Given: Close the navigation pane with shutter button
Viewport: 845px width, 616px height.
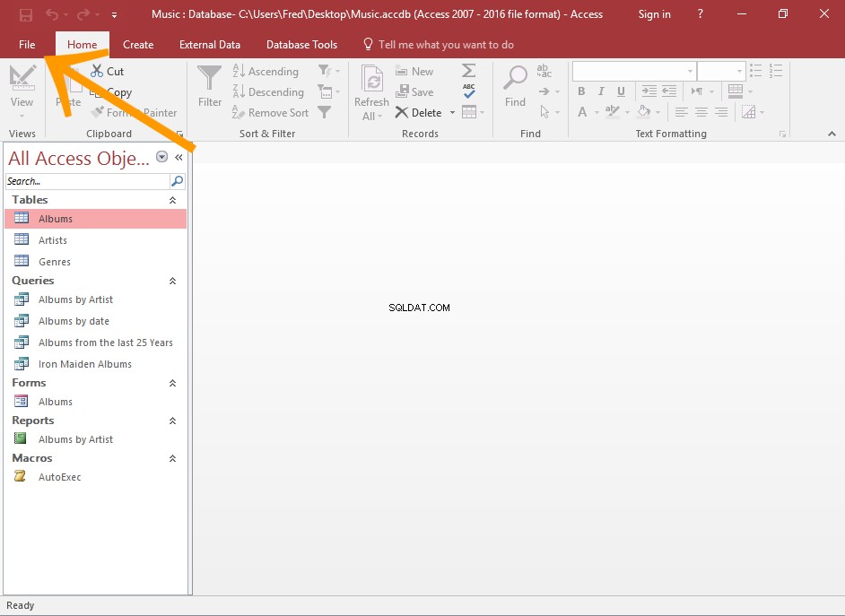Looking at the screenshot, I should coord(179,157).
